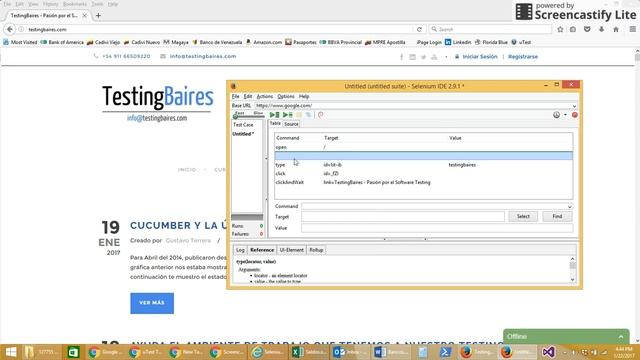Viewport: 640px width, 360px height.
Task: Open the Amazon.com bookmark
Action: pos(264,42)
